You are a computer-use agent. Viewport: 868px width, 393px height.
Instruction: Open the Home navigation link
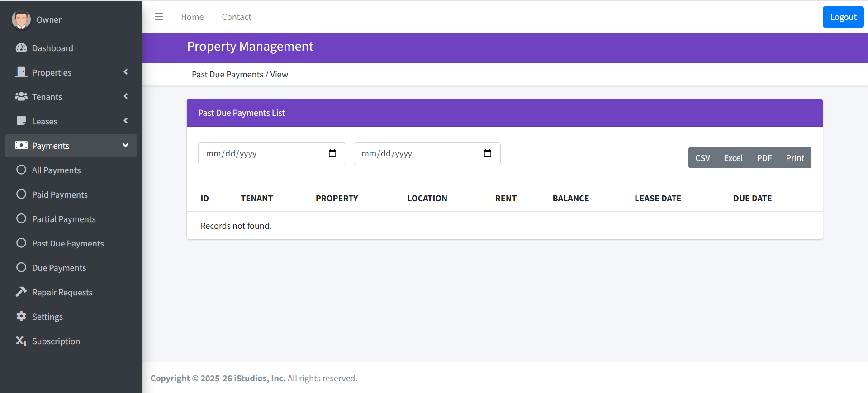(192, 17)
